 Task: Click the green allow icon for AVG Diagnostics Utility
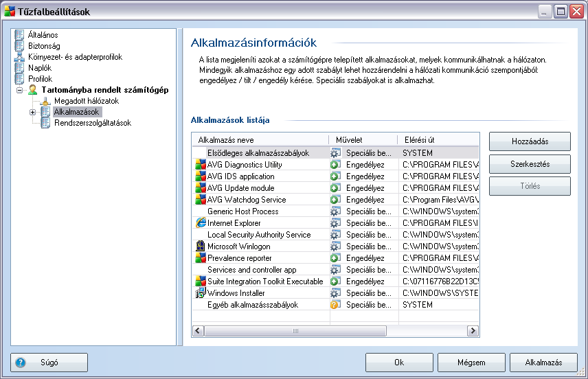click(335, 165)
